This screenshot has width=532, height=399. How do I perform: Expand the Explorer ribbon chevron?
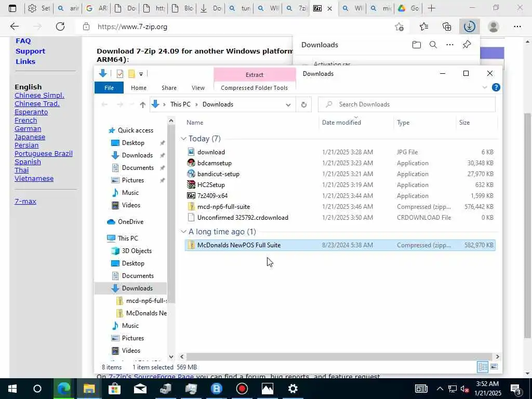[x=485, y=87]
